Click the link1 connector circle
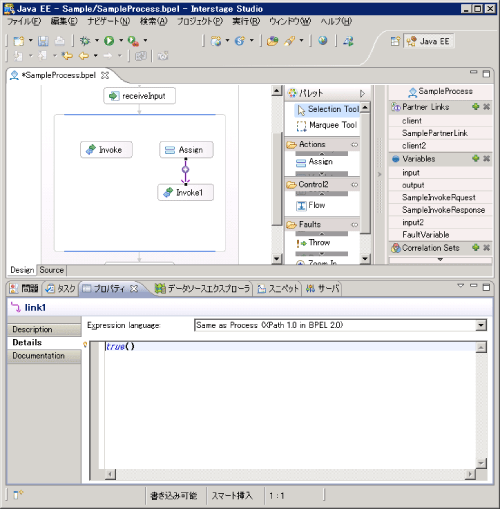The image size is (500, 509). click(x=186, y=170)
